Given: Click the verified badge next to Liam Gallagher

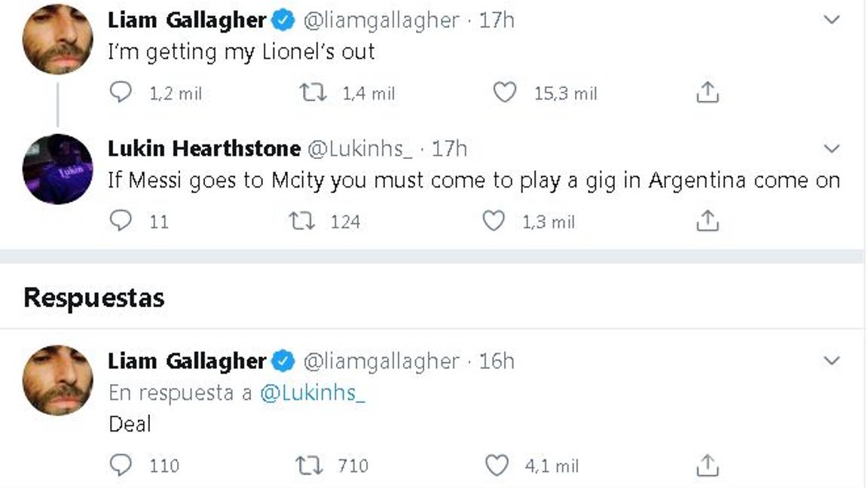Looking at the screenshot, I should [283, 20].
